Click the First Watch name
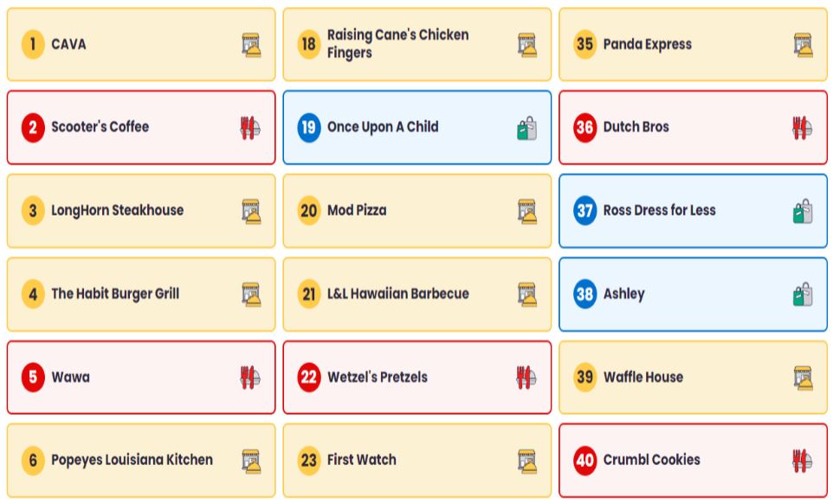 (361, 460)
